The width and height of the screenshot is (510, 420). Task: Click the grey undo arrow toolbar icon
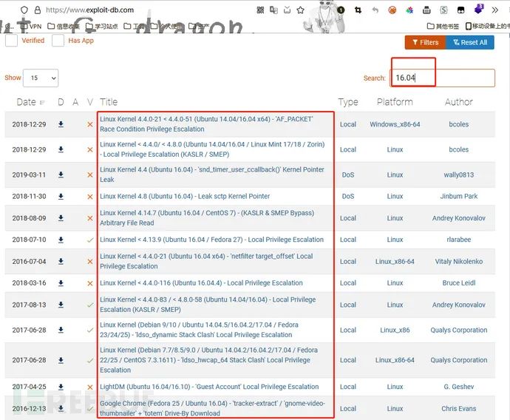coord(375,10)
